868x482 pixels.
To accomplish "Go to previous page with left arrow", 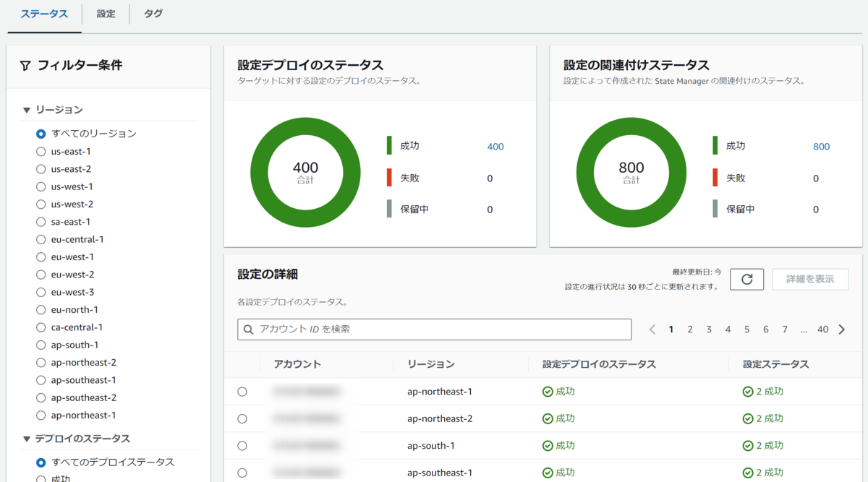I will [x=652, y=330].
